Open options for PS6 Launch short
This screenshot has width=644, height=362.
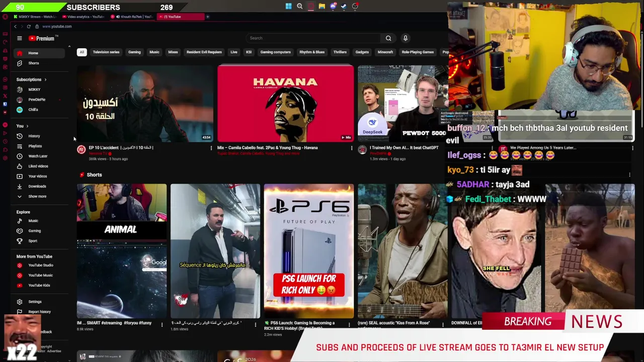[x=349, y=325]
